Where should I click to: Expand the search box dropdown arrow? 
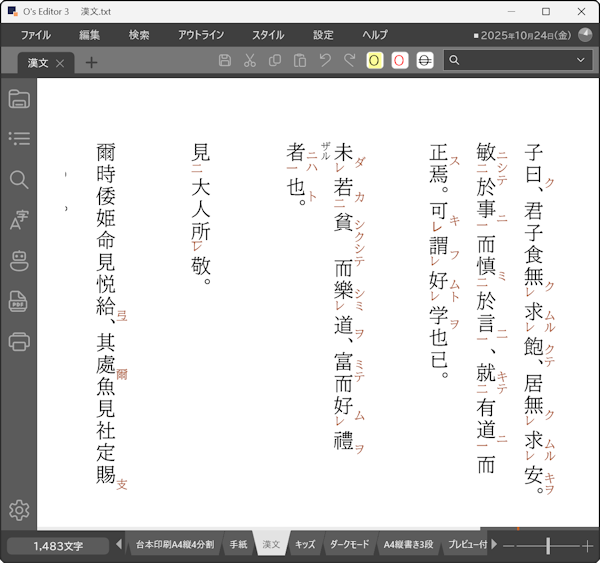[581, 61]
